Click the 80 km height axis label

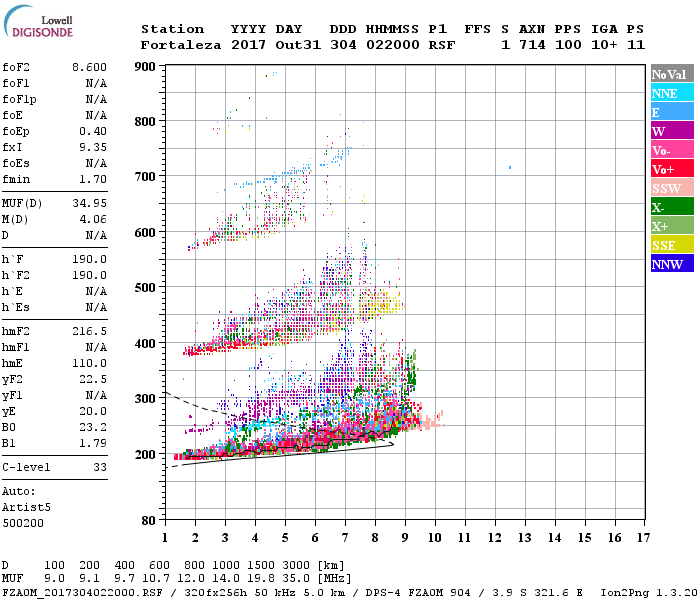(149, 521)
